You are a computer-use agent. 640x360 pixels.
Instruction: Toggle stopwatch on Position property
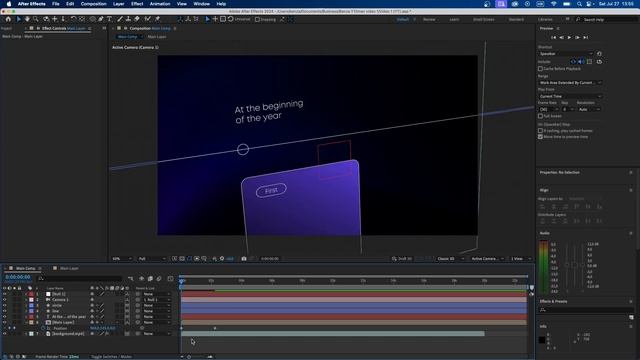[x=43, y=328]
